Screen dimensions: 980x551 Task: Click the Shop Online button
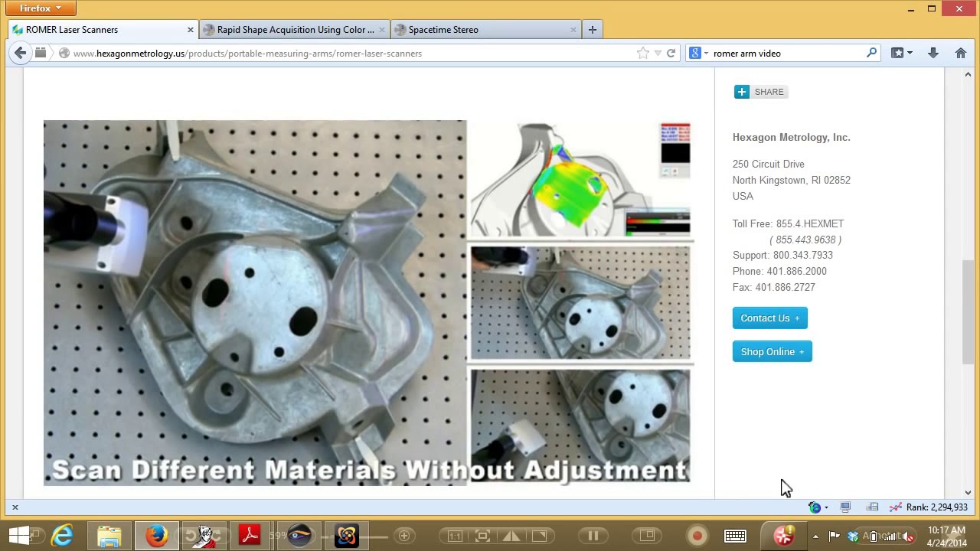[772, 351]
